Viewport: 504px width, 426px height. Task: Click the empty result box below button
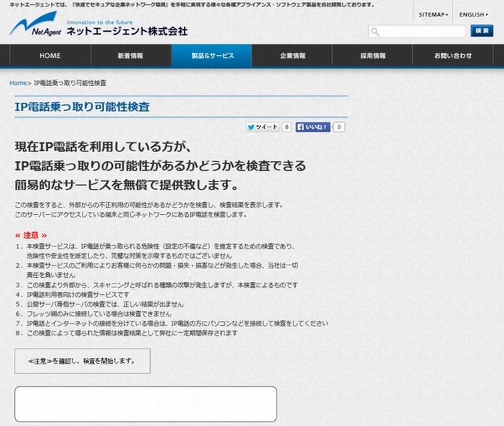[x=146, y=403]
